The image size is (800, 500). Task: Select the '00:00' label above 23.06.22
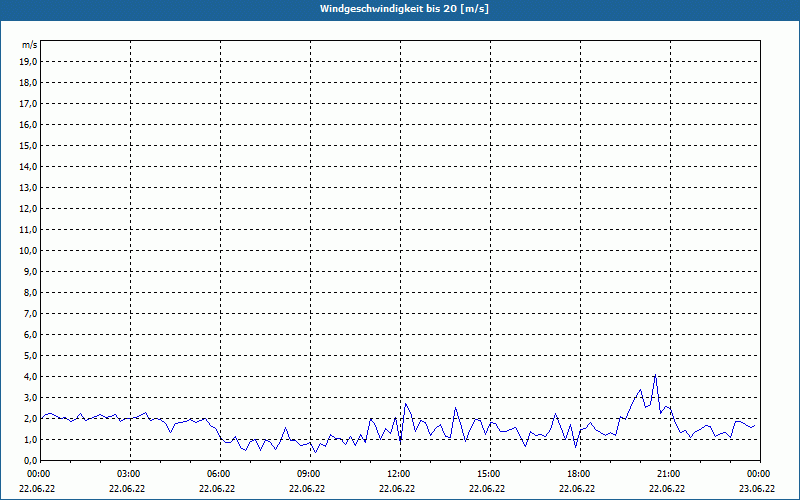coord(760,474)
